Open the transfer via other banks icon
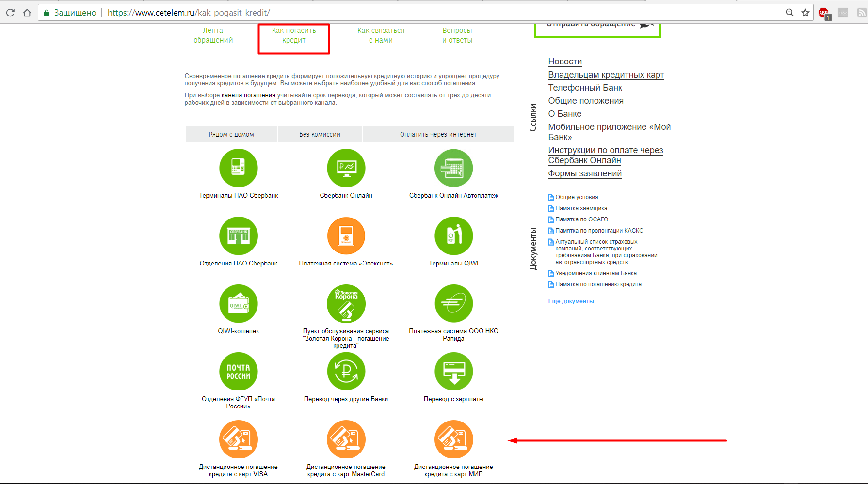 click(346, 372)
